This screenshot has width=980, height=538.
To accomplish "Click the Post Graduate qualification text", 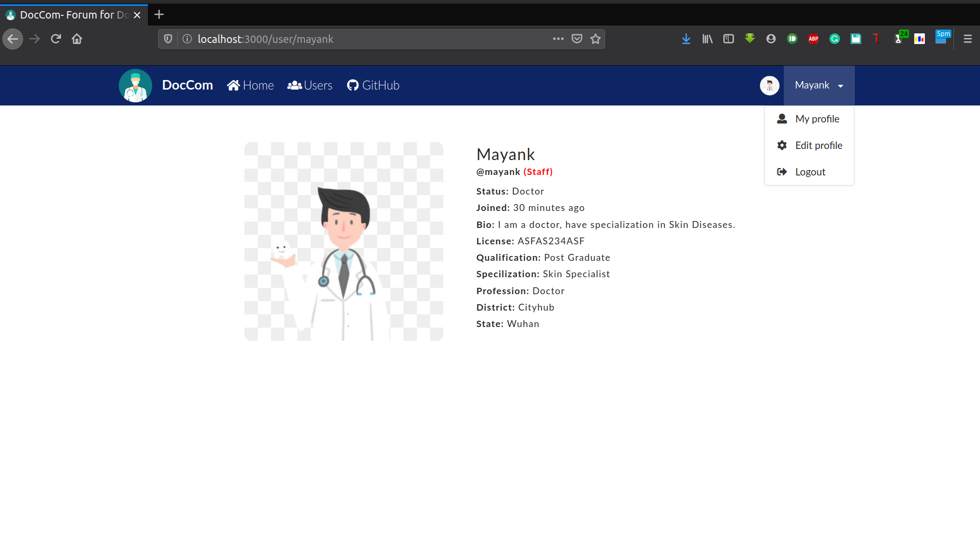I will click(577, 258).
